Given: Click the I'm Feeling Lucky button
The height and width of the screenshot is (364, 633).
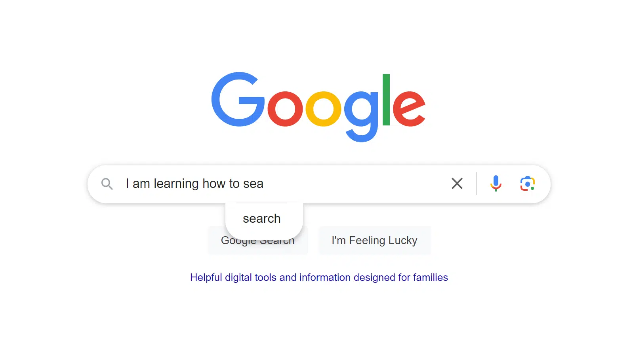Looking at the screenshot, I should (374, 240).
